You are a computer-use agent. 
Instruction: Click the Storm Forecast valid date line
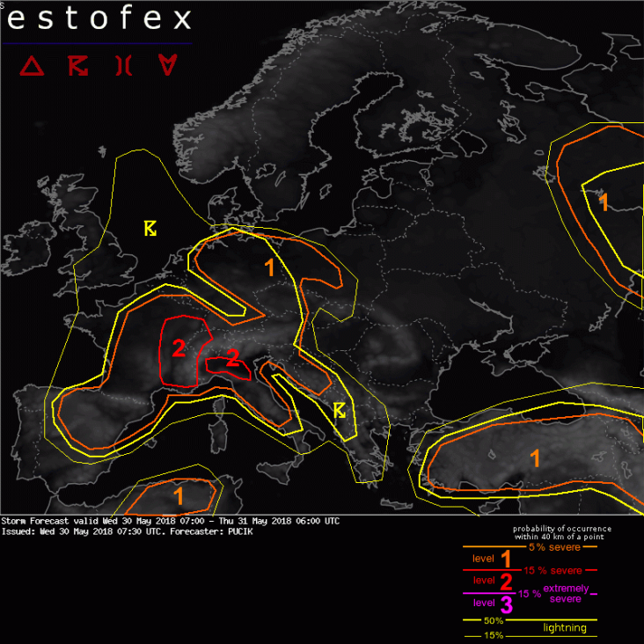pyautogui.click(x=171, y=521)
